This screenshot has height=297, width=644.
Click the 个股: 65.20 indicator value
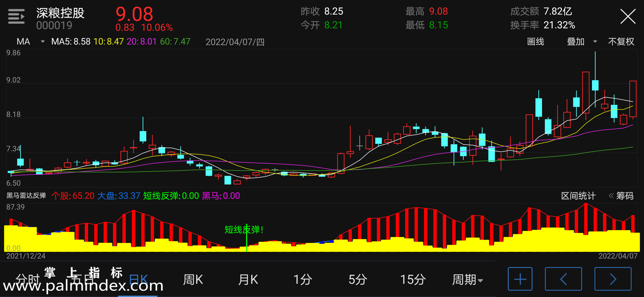point(73,196)
